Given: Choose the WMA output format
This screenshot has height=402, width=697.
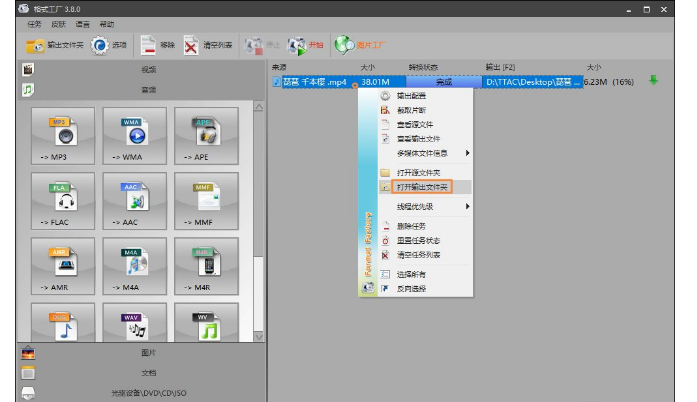Looking at the screenshot, I should coord(134,136).
